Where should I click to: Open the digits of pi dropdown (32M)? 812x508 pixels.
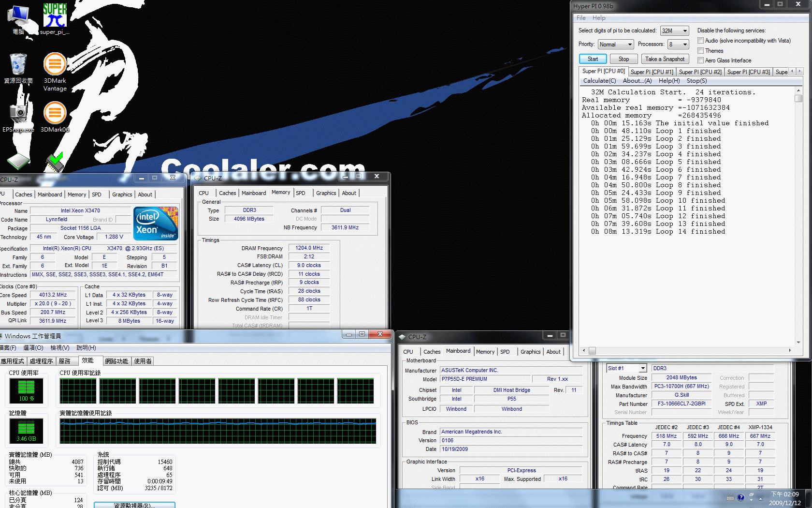click(x=674, y=30)
